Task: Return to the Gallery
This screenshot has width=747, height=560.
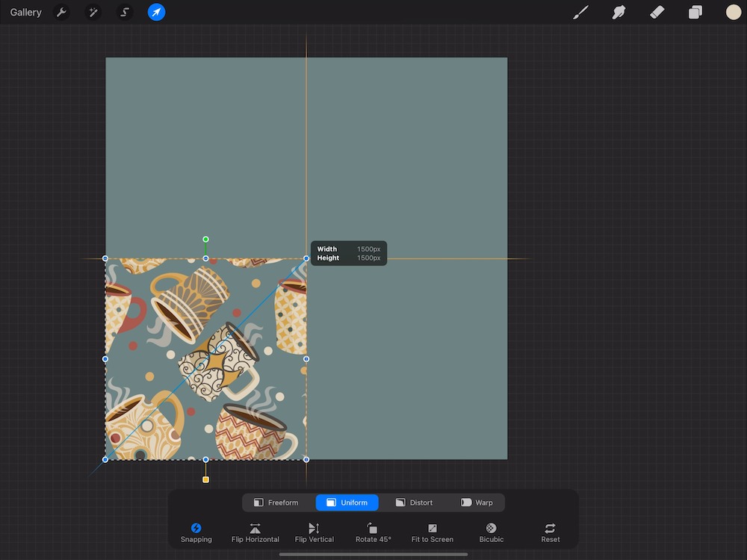Action: pyautogui.click(x=26, y=13)
